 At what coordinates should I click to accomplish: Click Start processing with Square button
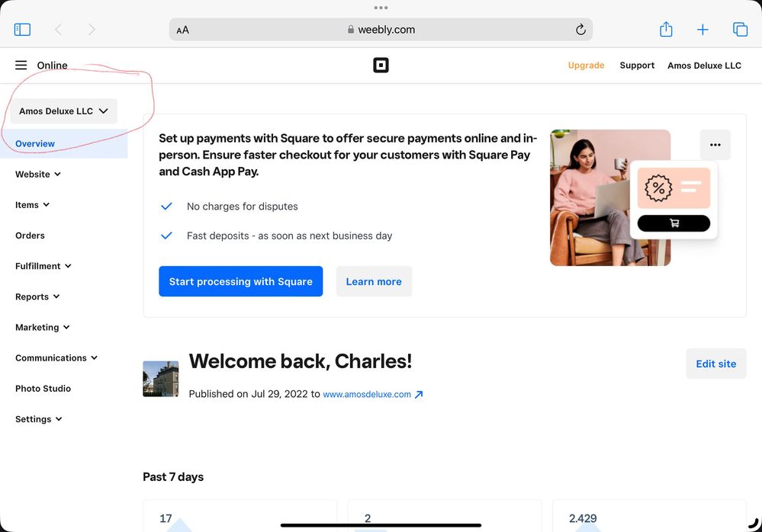coord(240,281)
